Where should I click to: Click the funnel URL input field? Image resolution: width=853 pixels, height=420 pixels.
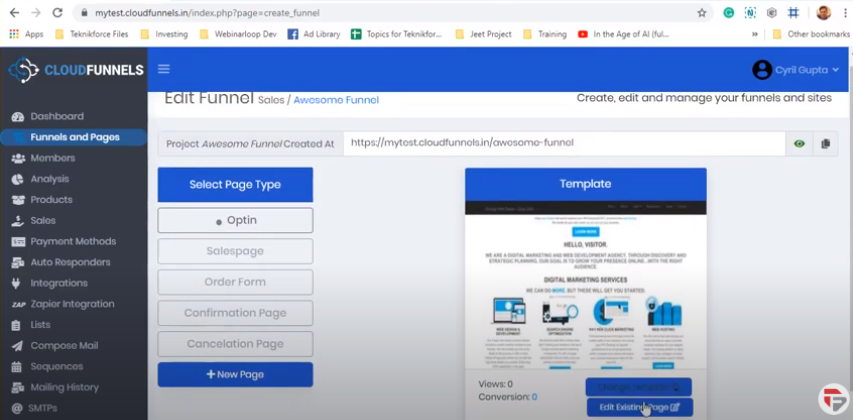(564, 143)
